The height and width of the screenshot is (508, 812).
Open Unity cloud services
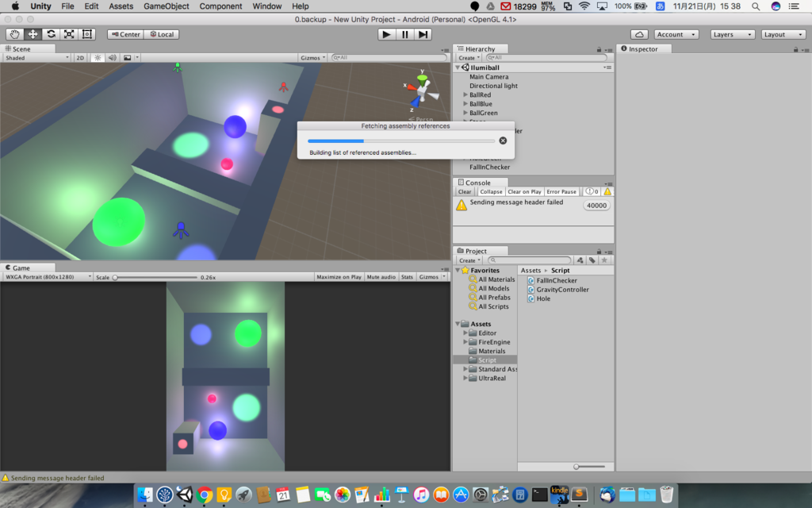click(x=639, y=34)
